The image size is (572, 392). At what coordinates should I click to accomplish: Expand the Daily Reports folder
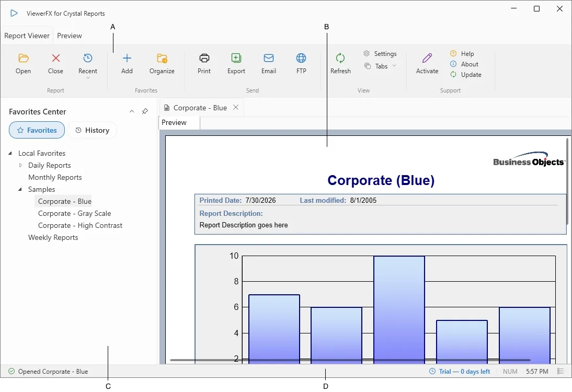(x=20, y=166)
